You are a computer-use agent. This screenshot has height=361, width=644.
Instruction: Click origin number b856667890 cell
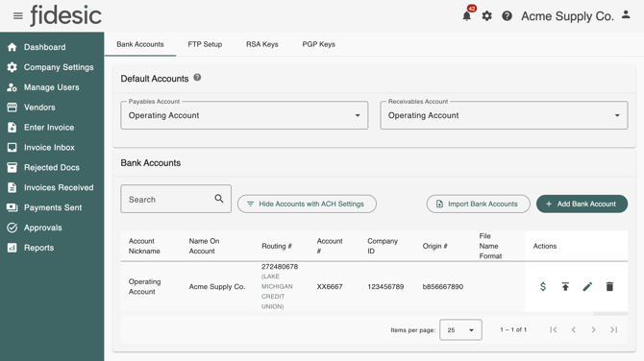(443, 287)
